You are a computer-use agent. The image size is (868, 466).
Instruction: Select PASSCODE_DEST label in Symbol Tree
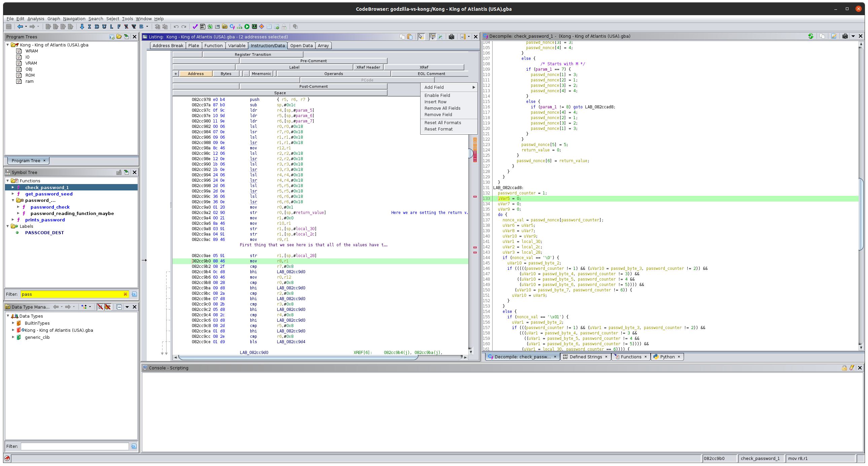click(44, 232)
